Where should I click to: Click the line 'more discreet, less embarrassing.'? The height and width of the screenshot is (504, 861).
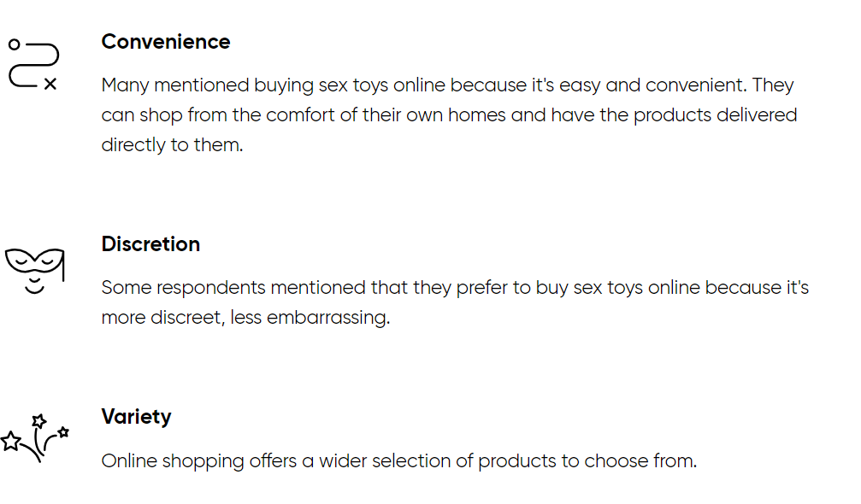coord(245,318)
